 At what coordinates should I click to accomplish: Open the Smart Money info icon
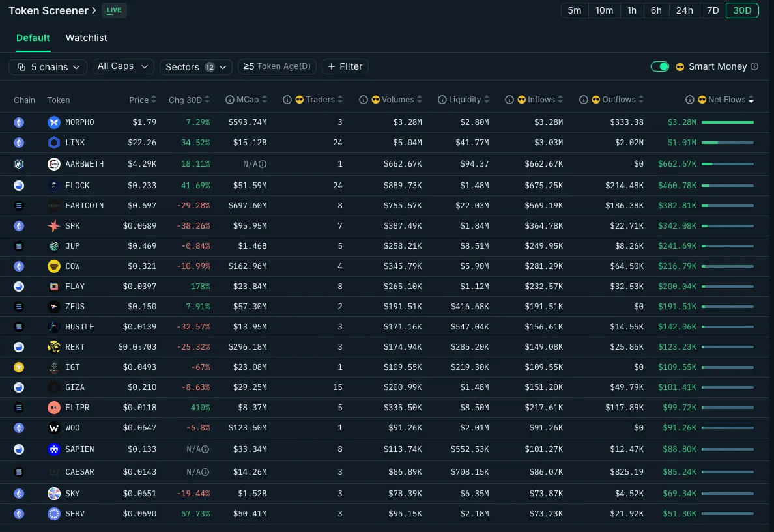[754, 66]
